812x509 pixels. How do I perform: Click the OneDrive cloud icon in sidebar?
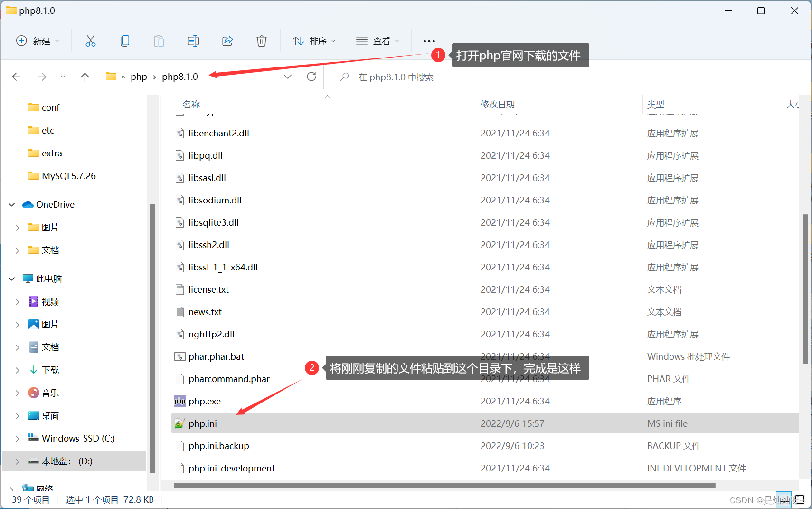pyautogui.click(x=28, y=204)
